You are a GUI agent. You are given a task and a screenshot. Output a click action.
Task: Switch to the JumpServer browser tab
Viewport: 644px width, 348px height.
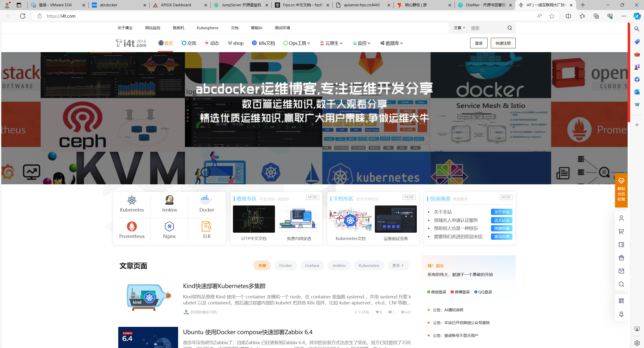pyautogui.click(x=241, y=5)
